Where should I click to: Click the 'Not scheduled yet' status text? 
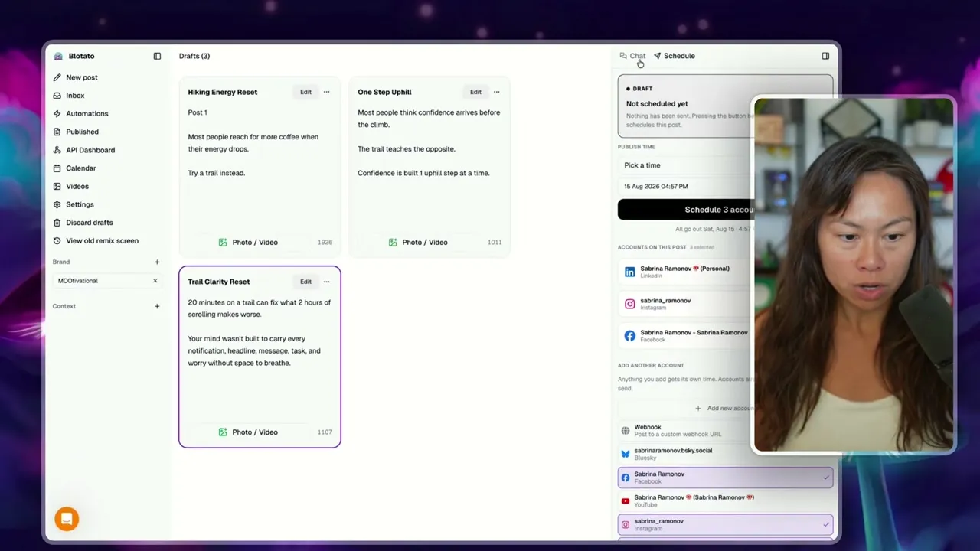click(x=657, y=103)
